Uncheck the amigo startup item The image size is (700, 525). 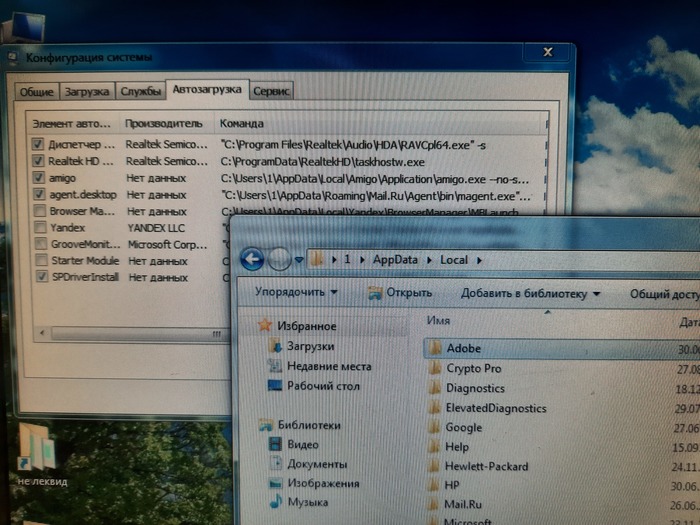39,178
